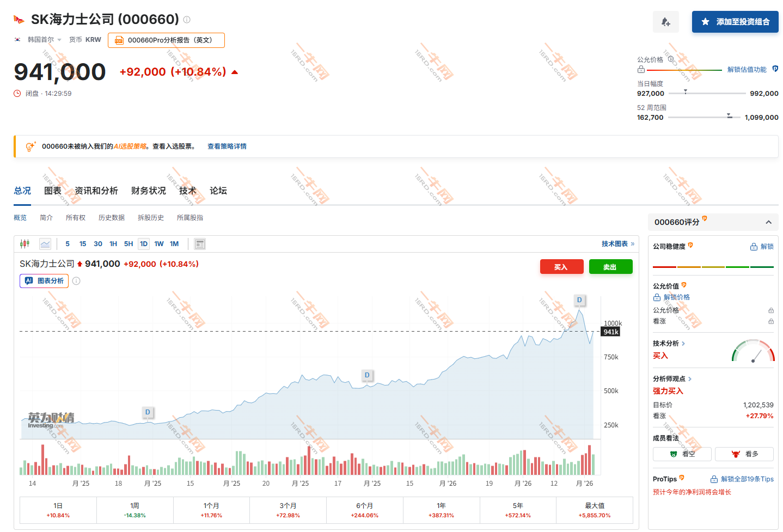Click 解锁价格 link under 公允价值
Screen dimensions: 783x532
pos(671,297)
